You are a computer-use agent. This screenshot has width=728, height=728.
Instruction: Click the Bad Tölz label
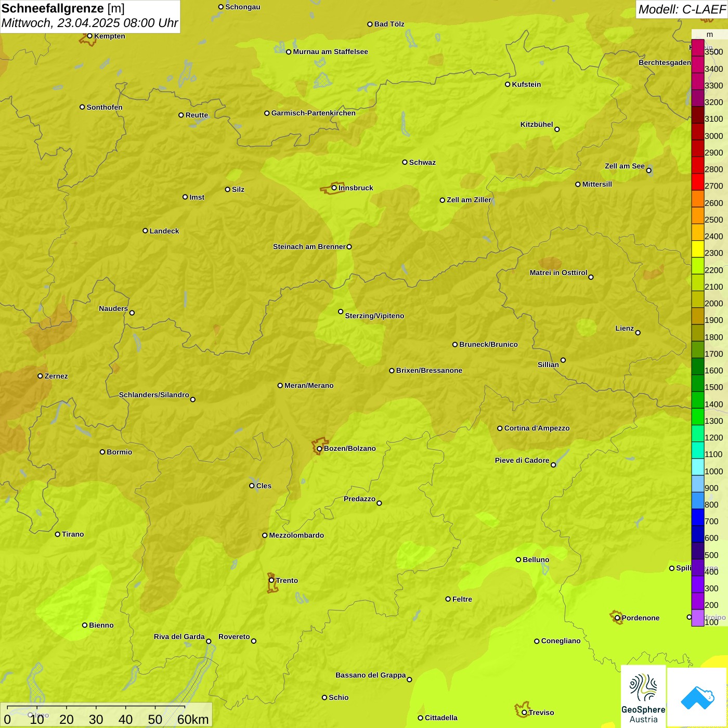click(389, 24)
